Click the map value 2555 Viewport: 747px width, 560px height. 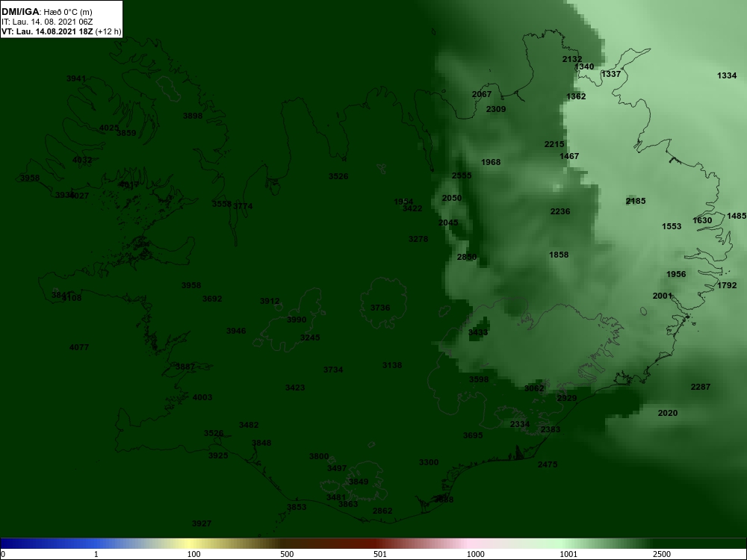pyautogui.click(x=462, y=175)
